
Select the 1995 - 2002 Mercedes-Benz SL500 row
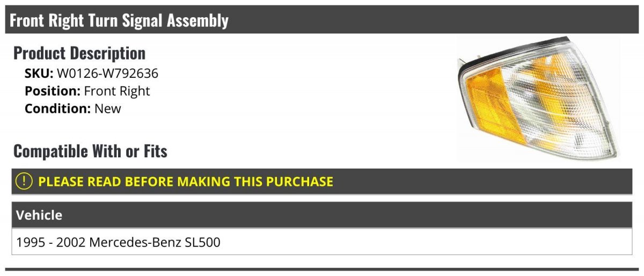click(322, 242)
